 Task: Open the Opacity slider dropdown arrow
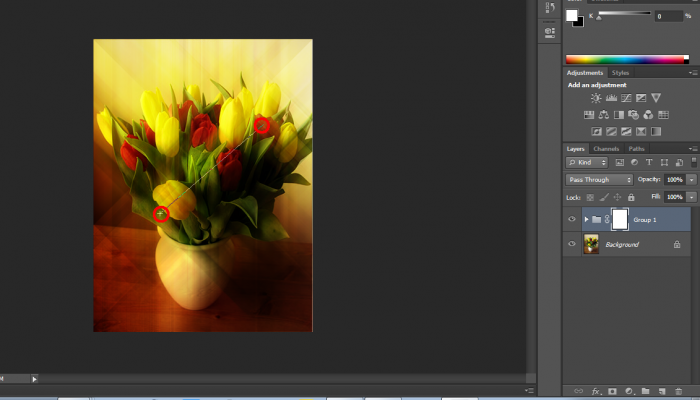tap(692, 179)
